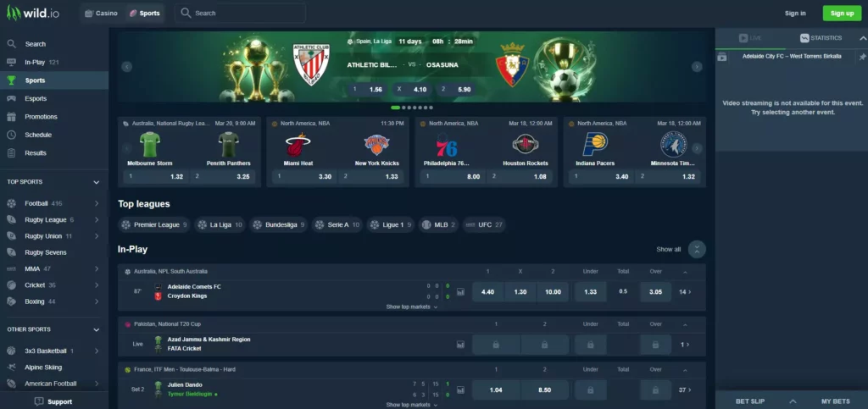Screen dimensions: 868x409
Task: Switch to the Casino tab
Action: pos(101,14)
